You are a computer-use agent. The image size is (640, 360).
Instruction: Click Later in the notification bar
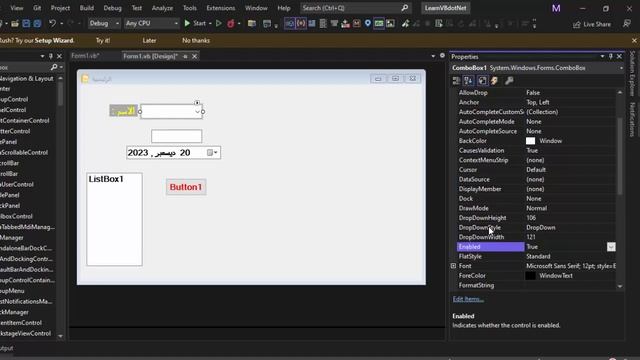point(149,40)
